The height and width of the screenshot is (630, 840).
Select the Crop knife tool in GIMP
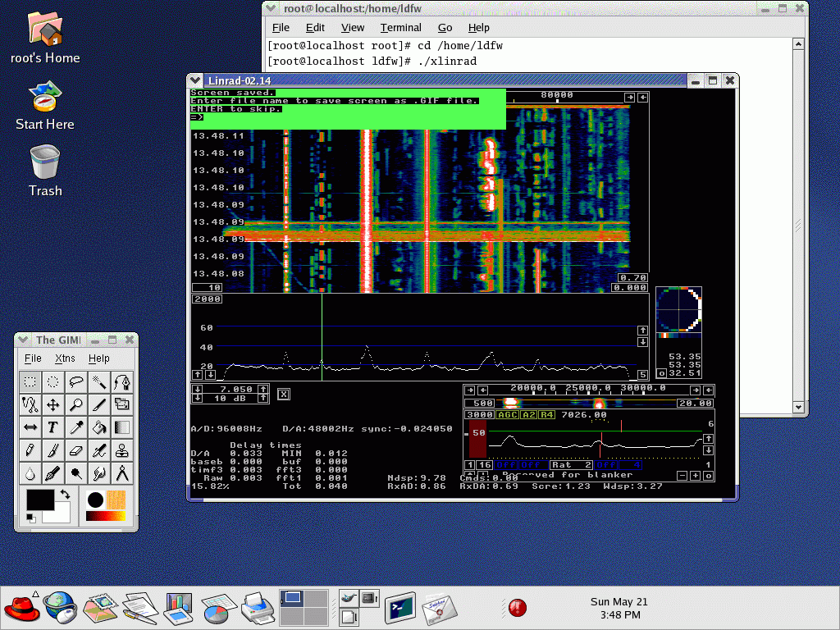coord(99,404)
